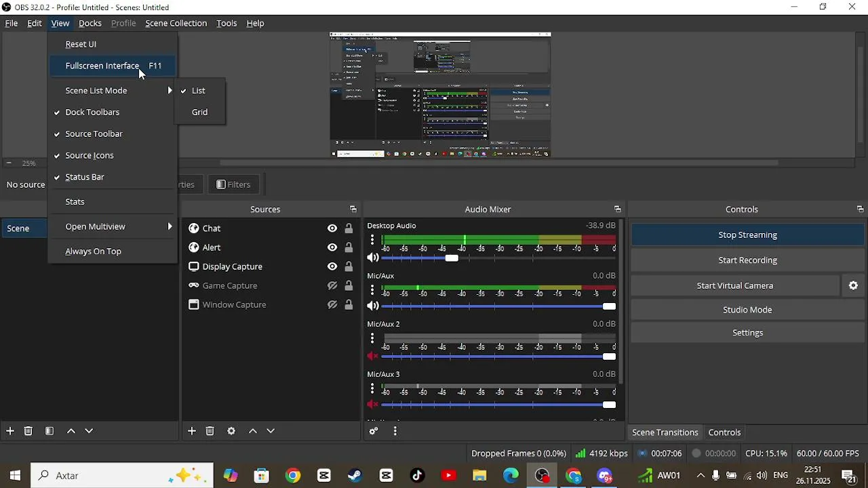This screenshot has height=488, width=868.
Task: Show the Window Capture source
Action: click(332, 304)
